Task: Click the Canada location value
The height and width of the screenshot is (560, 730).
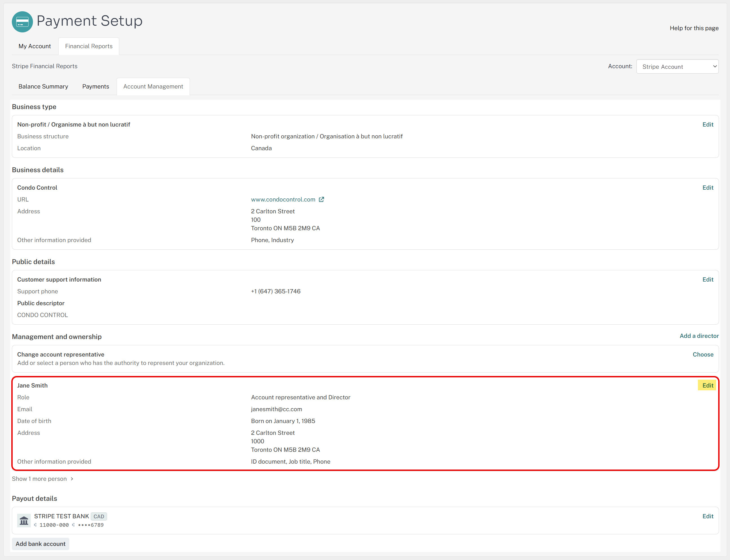Action: pos(261,148)
